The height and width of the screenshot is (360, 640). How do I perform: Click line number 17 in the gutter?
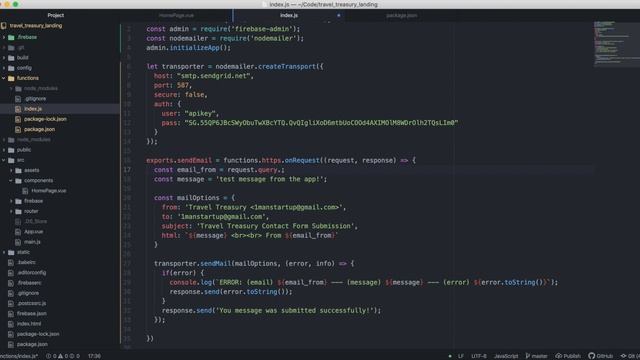pyautogui.click(x=127, y=170)
